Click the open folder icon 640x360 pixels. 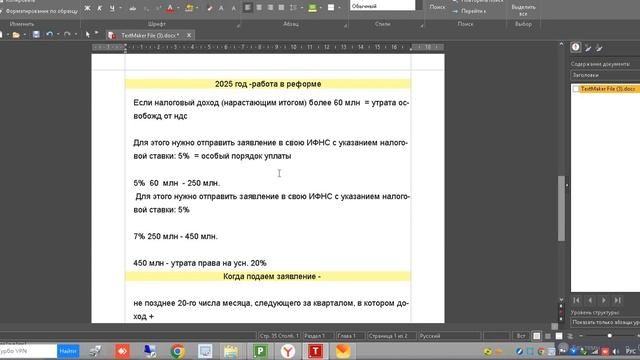click(x=16, y=35)
